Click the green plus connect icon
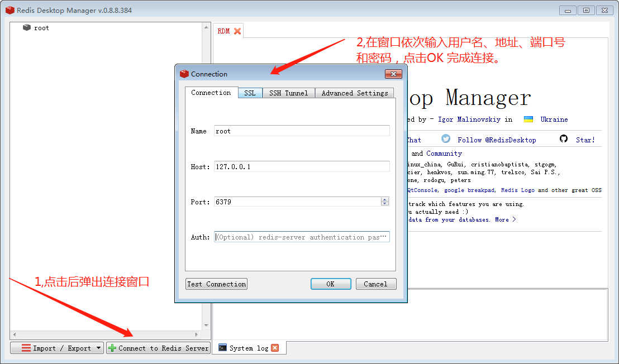Viewport: 619px width, 364px height. pyautogui.click(x=112, y=348)
